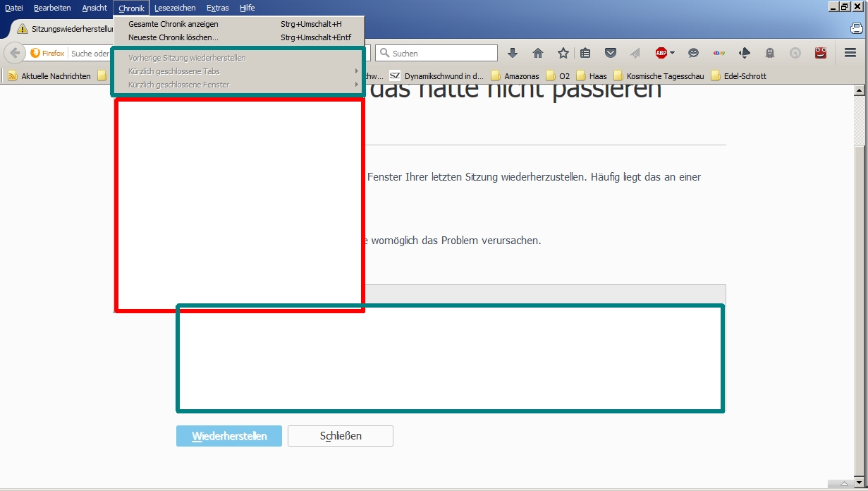
Task: Click the Wiederherstellen button
Action: pos(229,436)
